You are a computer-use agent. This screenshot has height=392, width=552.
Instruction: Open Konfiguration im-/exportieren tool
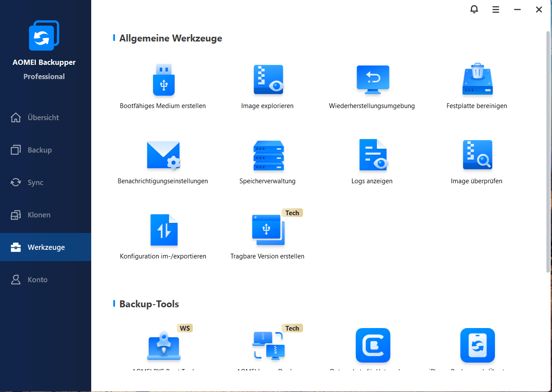[163, 230]
